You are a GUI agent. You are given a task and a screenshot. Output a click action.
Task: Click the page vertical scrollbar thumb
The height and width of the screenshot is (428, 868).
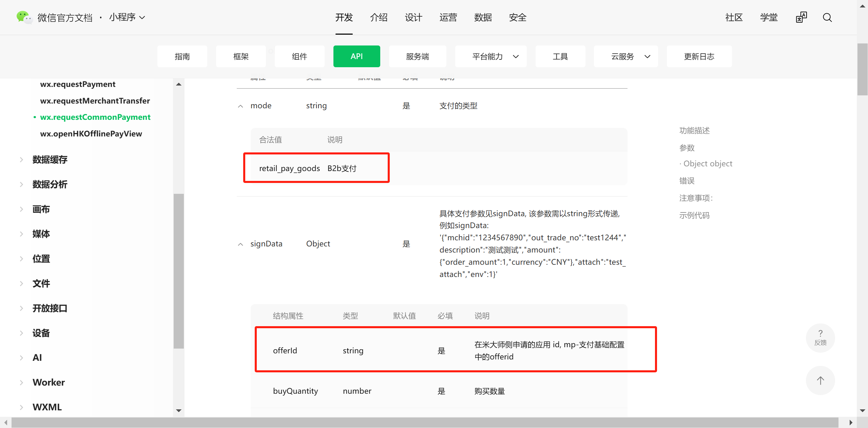coord(862,69)
